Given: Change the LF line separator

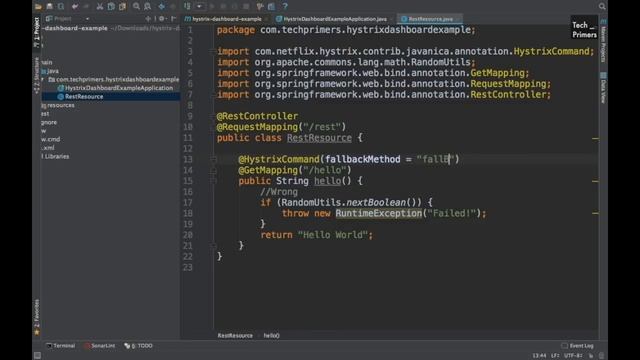Looking at the screenshot, I should pyautogui.click(x=554, y=356).
